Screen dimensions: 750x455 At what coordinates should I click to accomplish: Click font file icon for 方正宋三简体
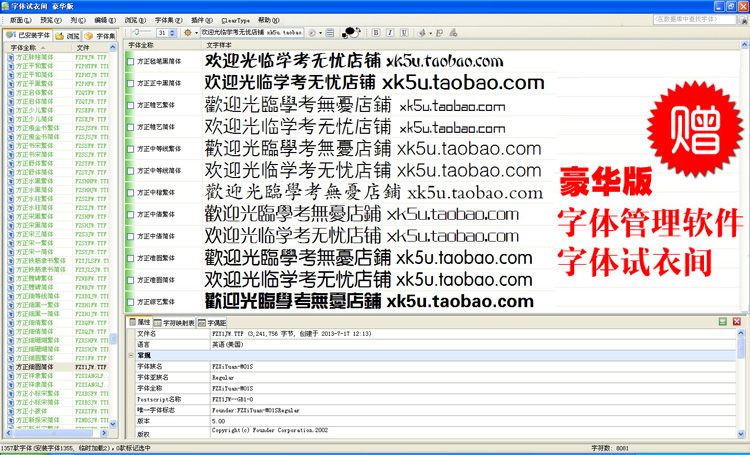coord(11,234)
